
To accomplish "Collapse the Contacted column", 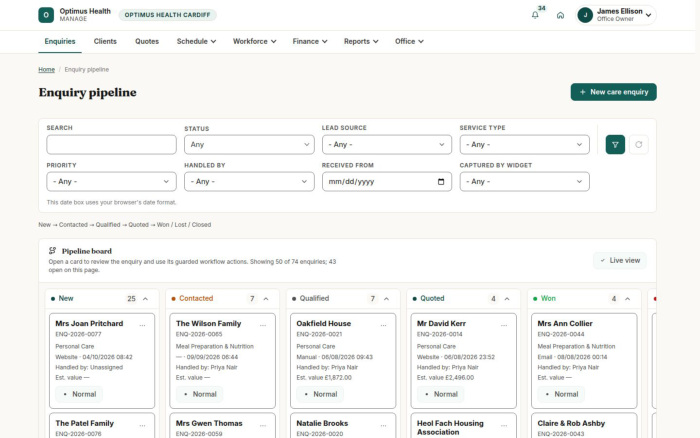I will click(x=266, y=299).
